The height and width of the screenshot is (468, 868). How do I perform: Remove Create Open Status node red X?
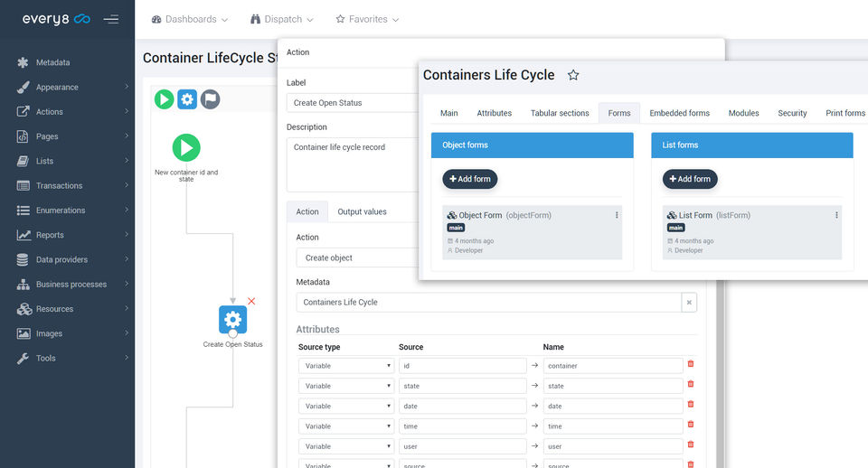pos(251,301)
